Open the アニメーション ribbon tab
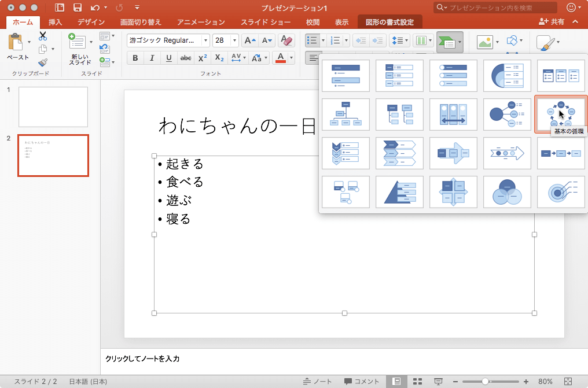The height and width of the screenshot is (388, 588). pyautogui.click(x=200, y=22)
